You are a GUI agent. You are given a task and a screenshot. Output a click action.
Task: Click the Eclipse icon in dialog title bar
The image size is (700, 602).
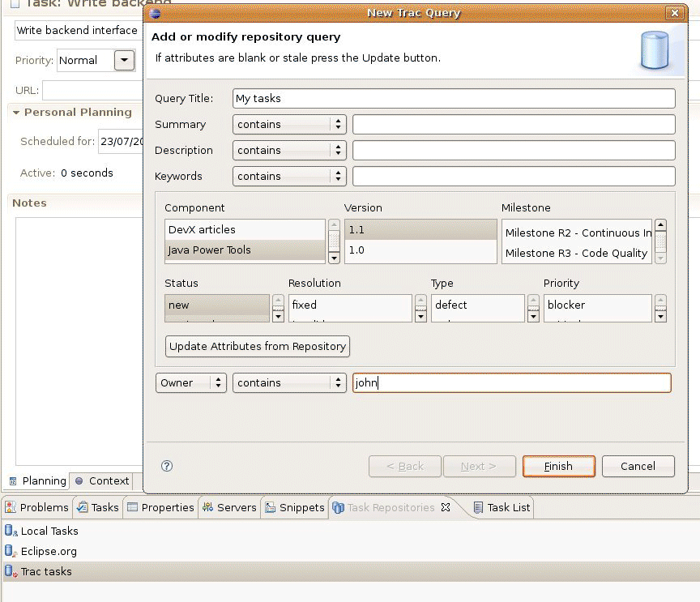point(155,14)
